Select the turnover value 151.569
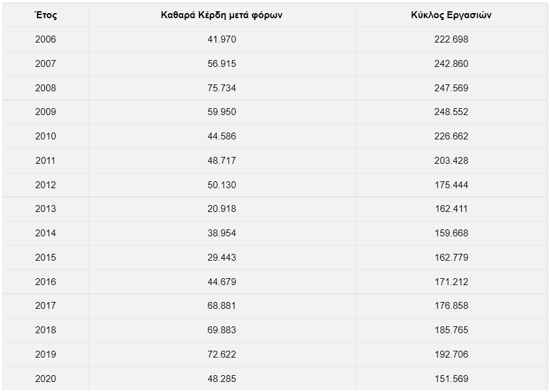Image resolution: width=550 pixels, height=392 pixels. pyautogui.click(x=451, y=379)
